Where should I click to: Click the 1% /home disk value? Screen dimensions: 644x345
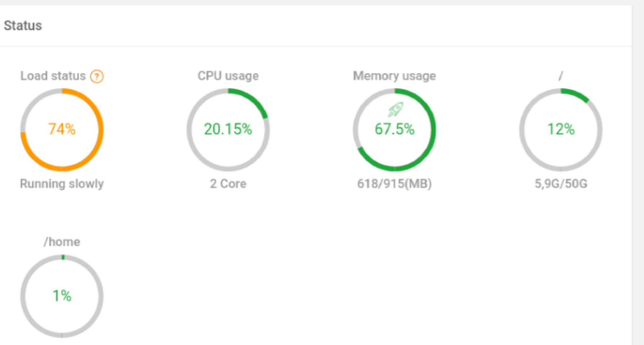[62, 296]
